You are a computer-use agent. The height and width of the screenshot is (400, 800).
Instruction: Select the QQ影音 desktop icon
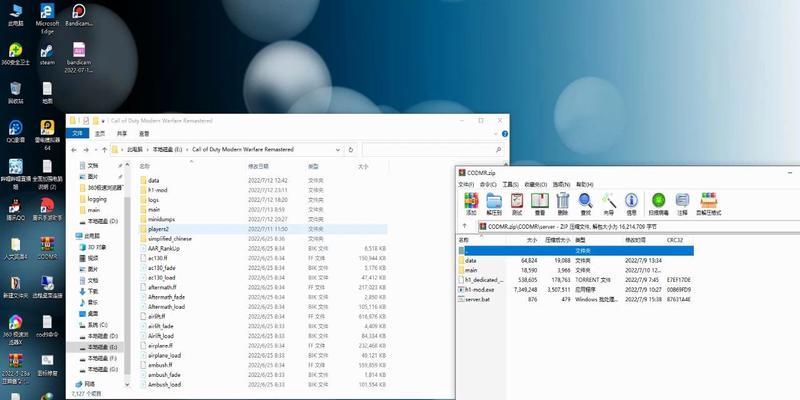point(15,128)
